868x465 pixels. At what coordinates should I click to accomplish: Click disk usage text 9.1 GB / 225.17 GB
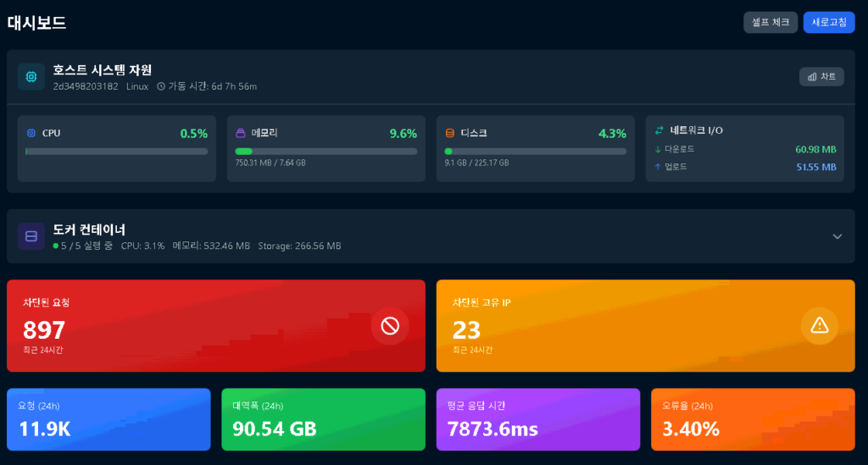476,163
